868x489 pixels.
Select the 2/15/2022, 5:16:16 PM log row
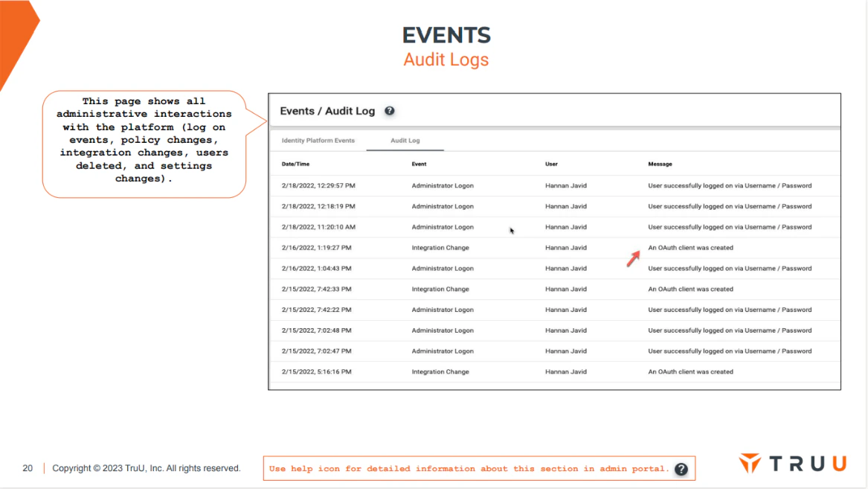(555, 371)
